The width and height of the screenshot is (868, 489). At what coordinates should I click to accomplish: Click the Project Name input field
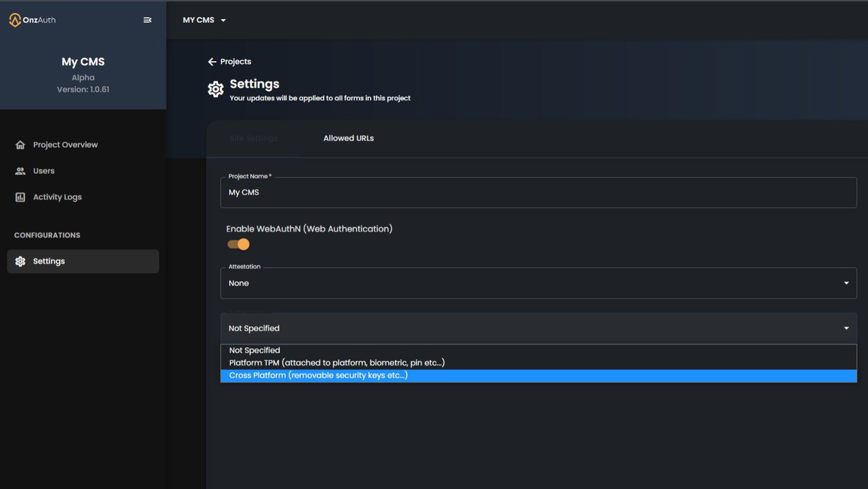539,193
